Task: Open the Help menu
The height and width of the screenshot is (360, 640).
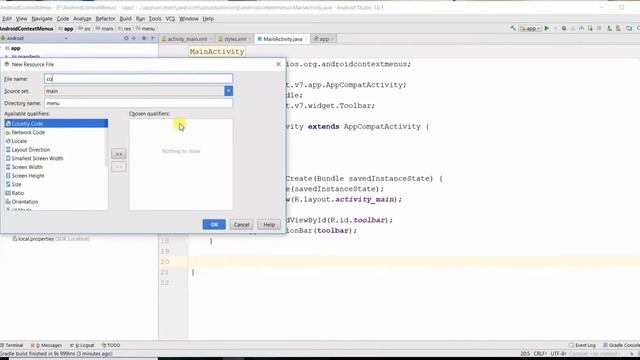Action: [x=208, y=19]
